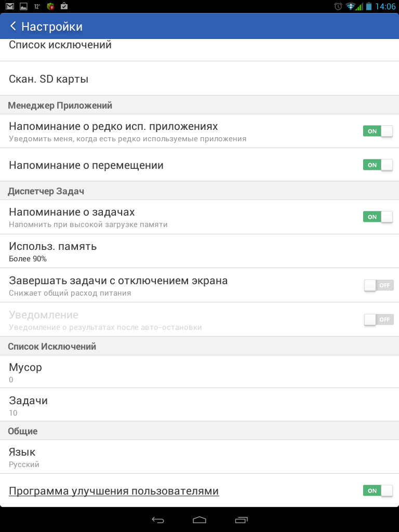Open recent apps with the navigation button
The height and width of the screenshot is (532, 399).
point(241,520)
